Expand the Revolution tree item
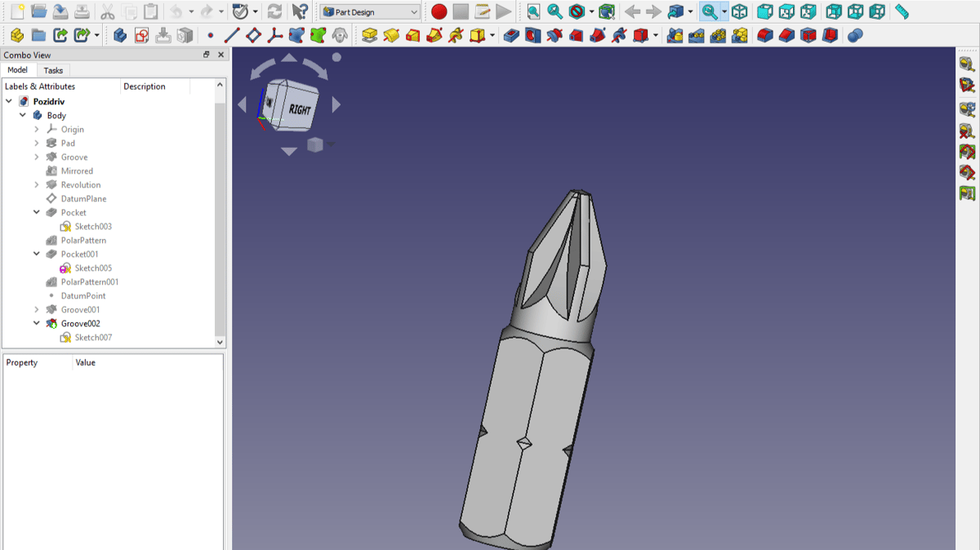The width and height of the screenshot is (980, 550). point(37,184)
